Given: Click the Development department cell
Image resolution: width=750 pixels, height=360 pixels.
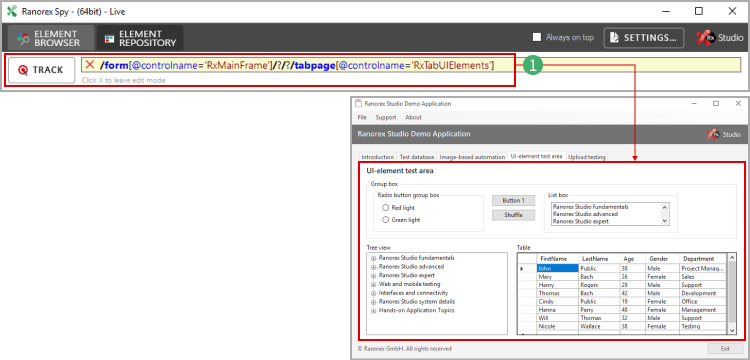Looking at the screenshot, I should click(703, 293).
